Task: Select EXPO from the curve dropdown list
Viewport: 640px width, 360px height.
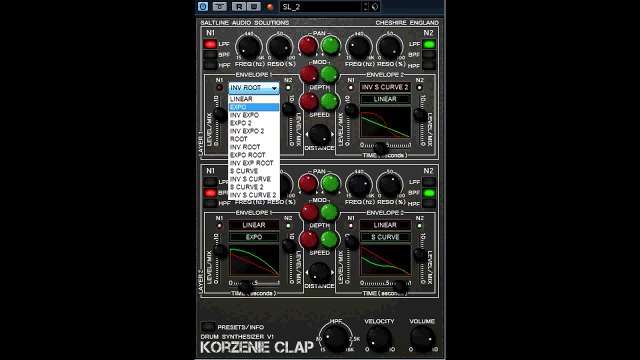Action: [253, 107]
